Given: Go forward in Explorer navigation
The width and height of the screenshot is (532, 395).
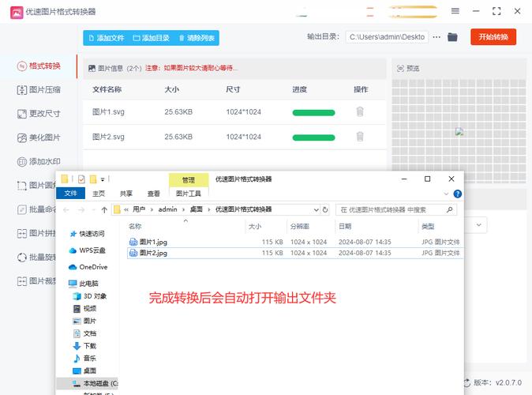Looking at the screenshot, I should tap(81, 210).
